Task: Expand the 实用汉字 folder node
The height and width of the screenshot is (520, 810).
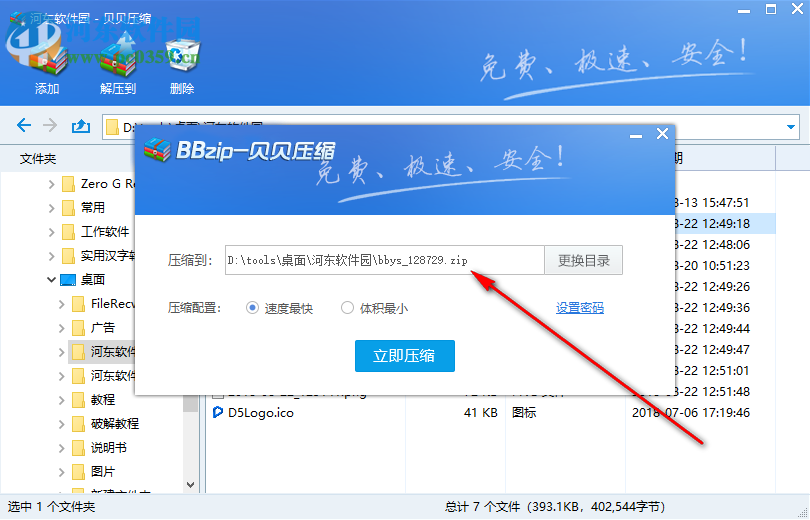Action: click(x=51, y=256)
